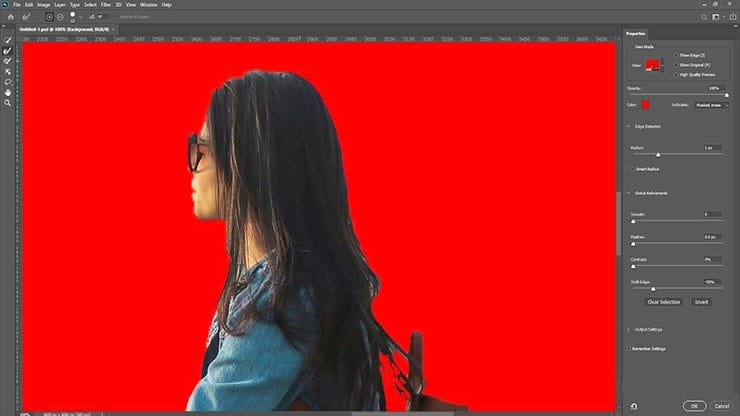This screenshot has width=740, height=416.
Task: Enable the Smart Radius checkbox
Action: click(x=632, y=169)
